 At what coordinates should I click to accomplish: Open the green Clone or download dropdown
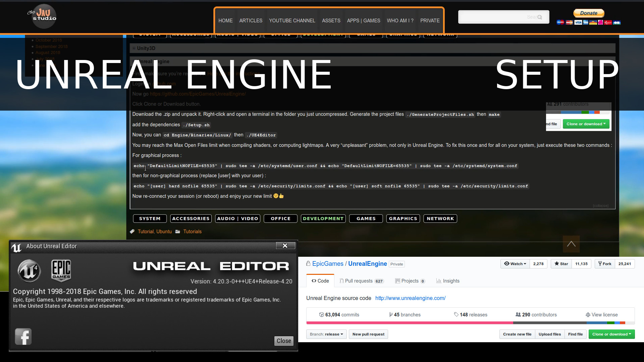[611, 334]
